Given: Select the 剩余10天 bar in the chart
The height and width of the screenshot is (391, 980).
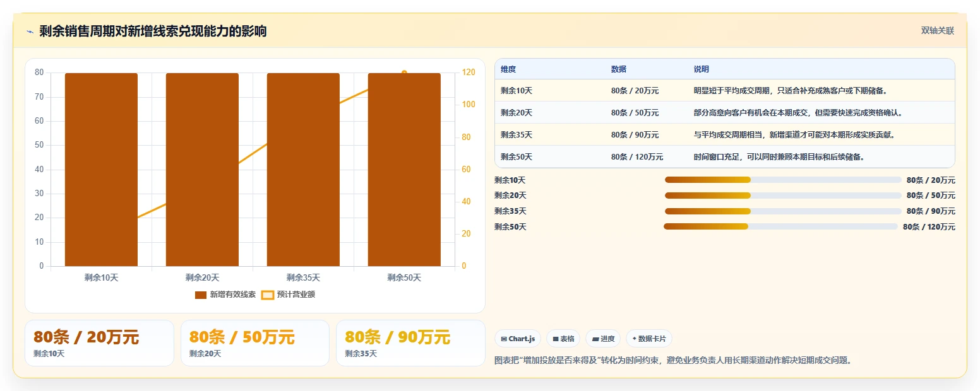Looking at the screenshot, I should tap(101, 170).
